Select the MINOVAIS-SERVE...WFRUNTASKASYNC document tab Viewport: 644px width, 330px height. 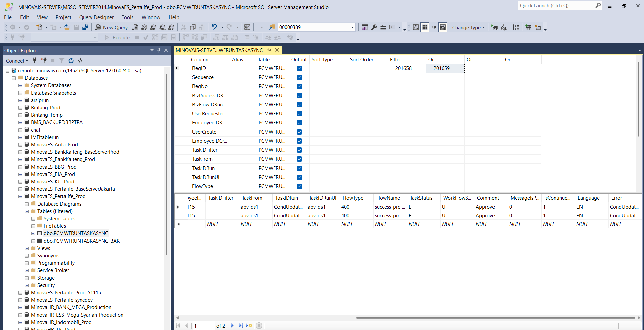(x=219, y=50)
